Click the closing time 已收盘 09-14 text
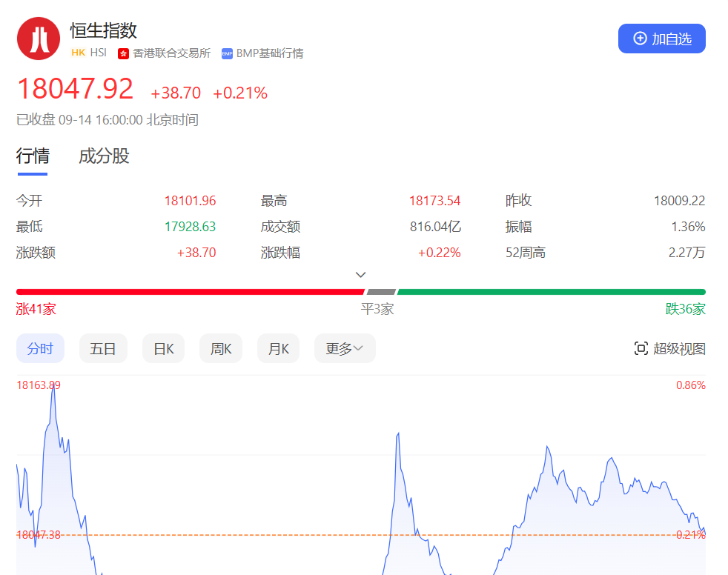728x575 pixels. [x=107, y=120]
